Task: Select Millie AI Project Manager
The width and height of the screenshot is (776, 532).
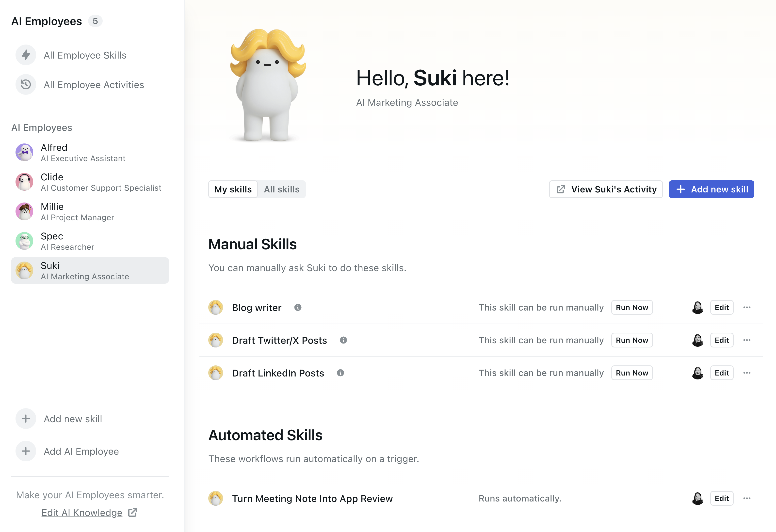Action: [x=90, y=212]
